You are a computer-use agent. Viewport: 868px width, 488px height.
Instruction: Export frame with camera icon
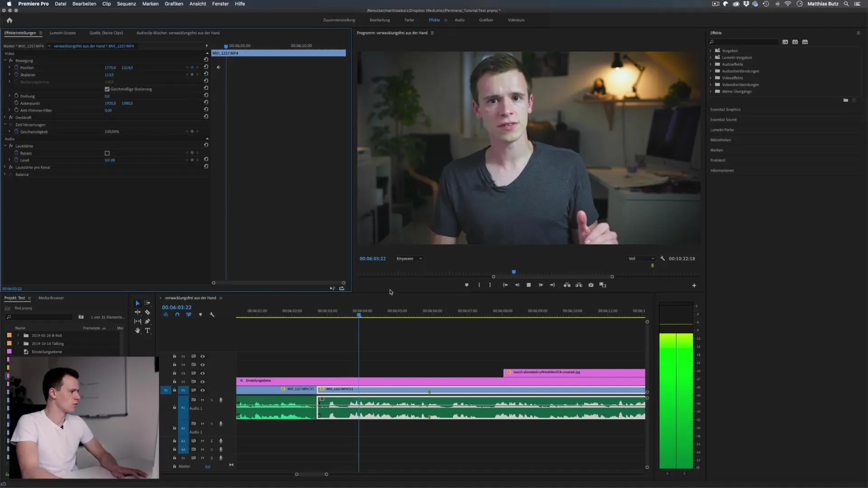[x=591, y=285]
